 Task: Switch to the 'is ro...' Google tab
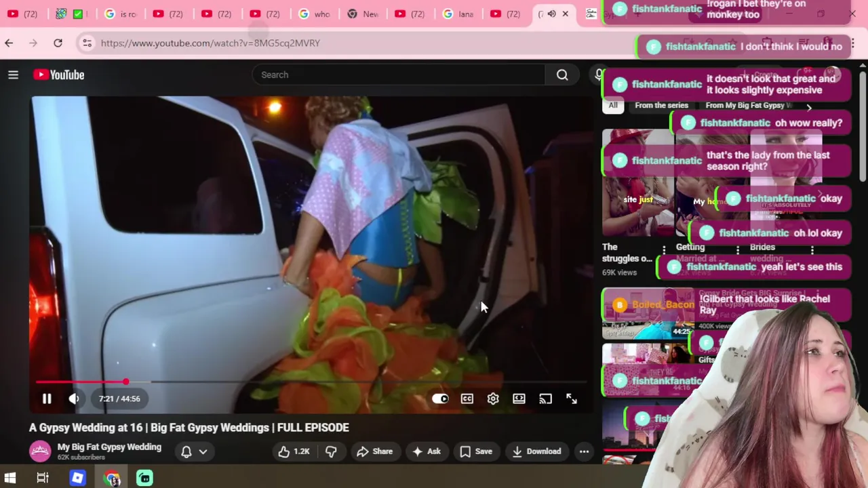pos(119,14)
